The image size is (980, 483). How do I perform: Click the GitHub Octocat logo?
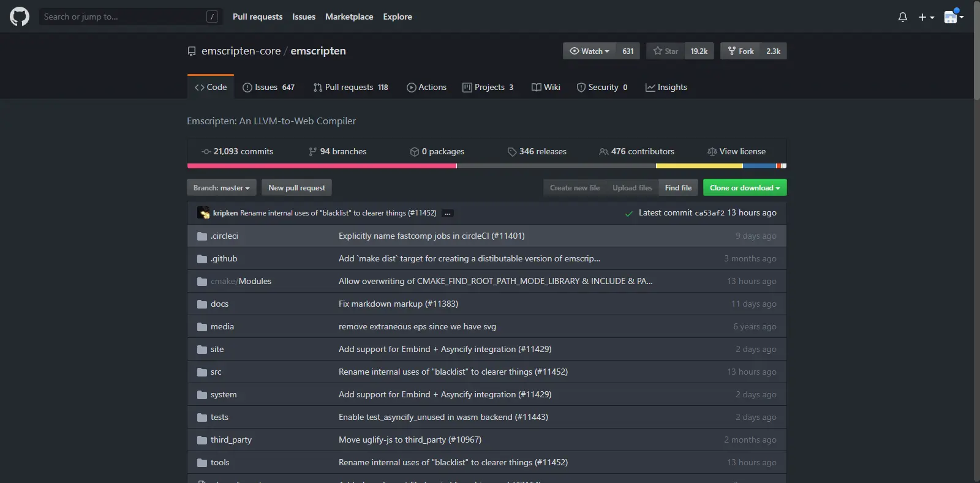pyautogui.click(x=20, y=17)
